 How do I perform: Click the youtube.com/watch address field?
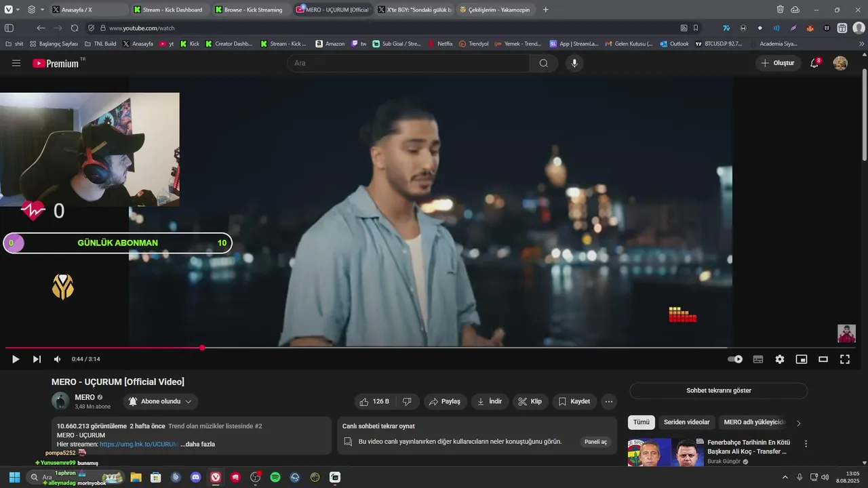pos(393,28)
